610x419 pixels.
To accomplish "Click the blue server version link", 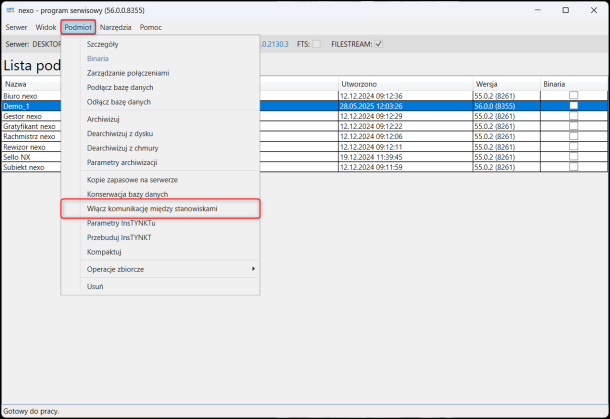I will coord(274,44).
